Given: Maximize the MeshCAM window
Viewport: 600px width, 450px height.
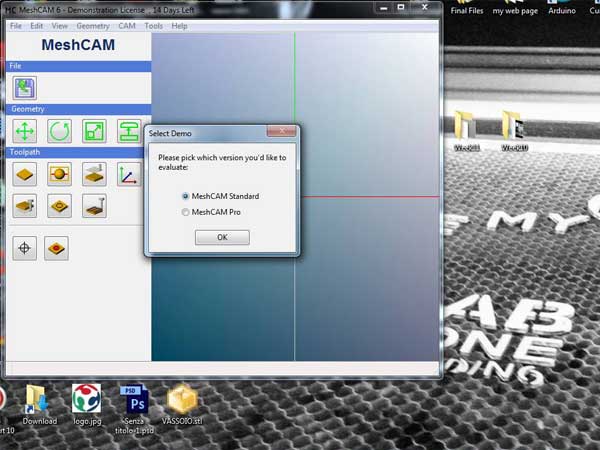Looking at the screenshot, I should (401, 7).
